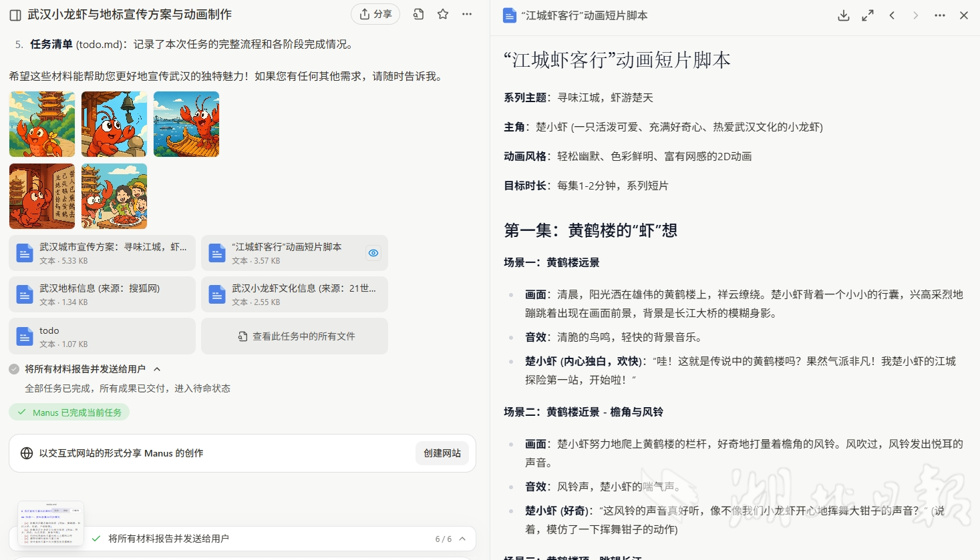
Task: Toggle the eye preview icon on script file
Action: click(x=373, y=253)
